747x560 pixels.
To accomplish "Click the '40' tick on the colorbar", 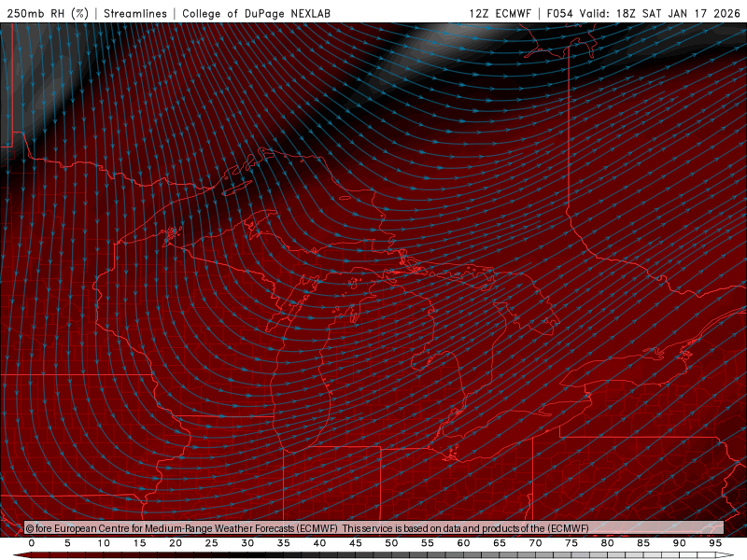I will click(x=319, y=543).
